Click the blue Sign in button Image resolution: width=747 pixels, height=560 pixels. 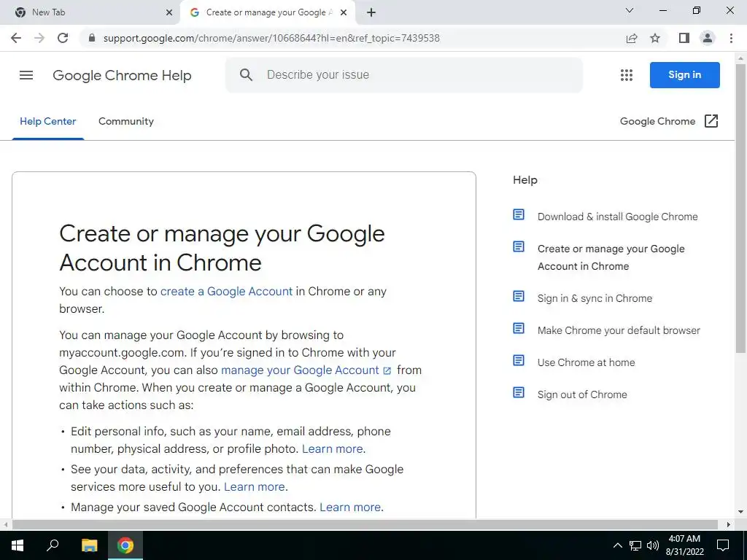(x=684, y=75)
